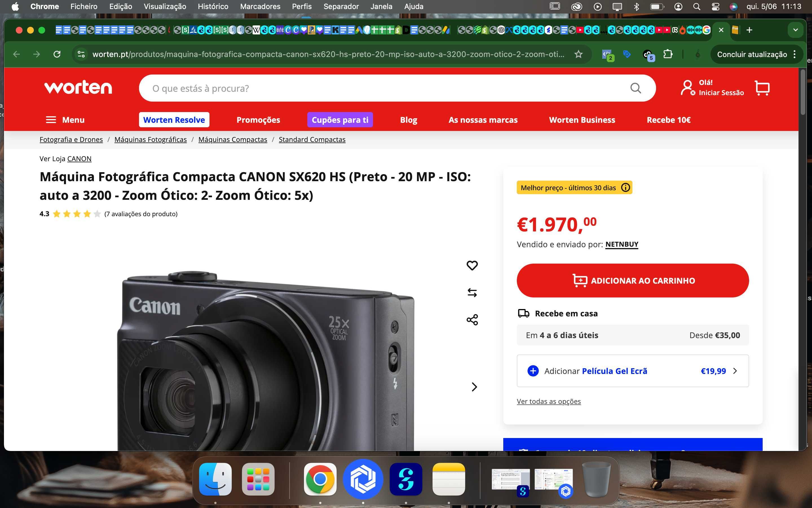Open the Worten hamburger Menu

click(65, 120)
